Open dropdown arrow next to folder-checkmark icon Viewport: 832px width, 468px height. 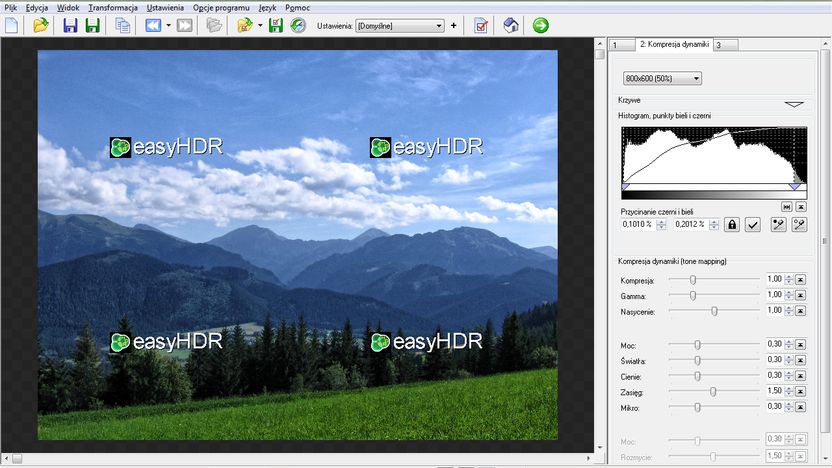[260, 25]
